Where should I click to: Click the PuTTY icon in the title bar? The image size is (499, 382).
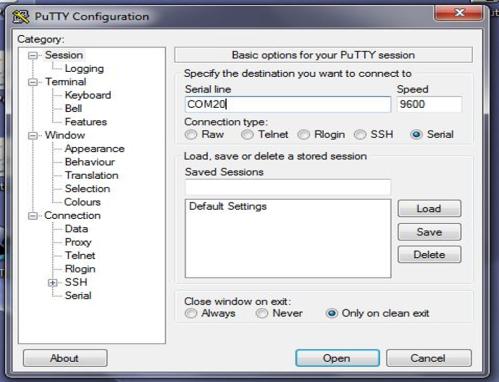20,17
